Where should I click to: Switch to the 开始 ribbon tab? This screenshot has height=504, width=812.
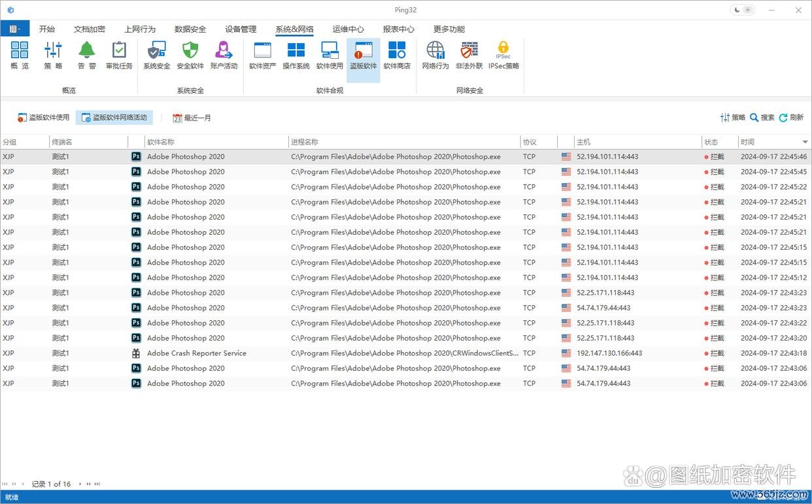coord(47,29)
